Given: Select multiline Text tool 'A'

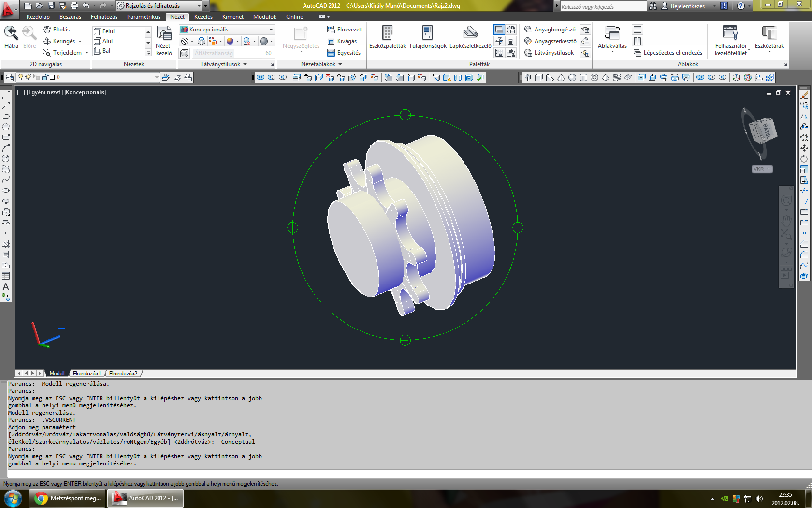Looking at the screenshot, I should (6, 287).
